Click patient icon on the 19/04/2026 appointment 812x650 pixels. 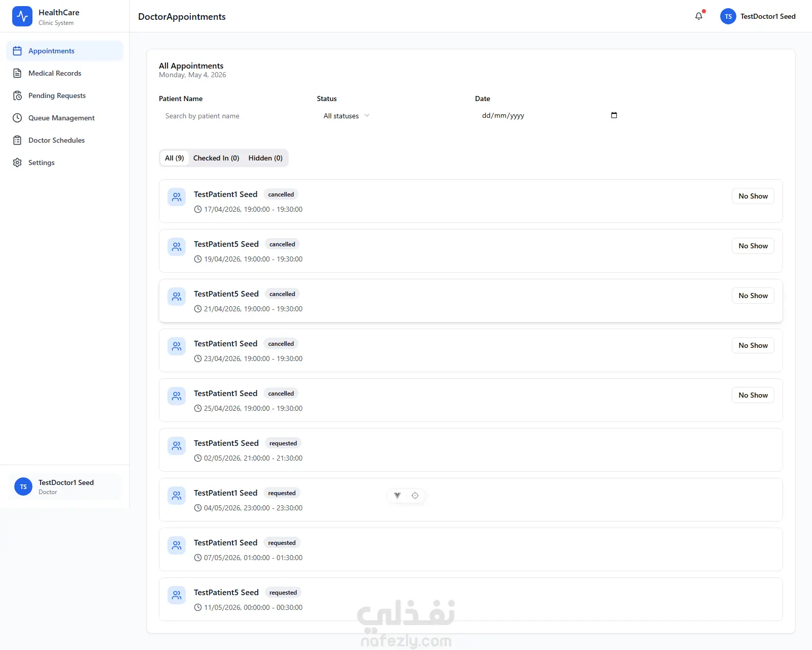pos(177,247)
